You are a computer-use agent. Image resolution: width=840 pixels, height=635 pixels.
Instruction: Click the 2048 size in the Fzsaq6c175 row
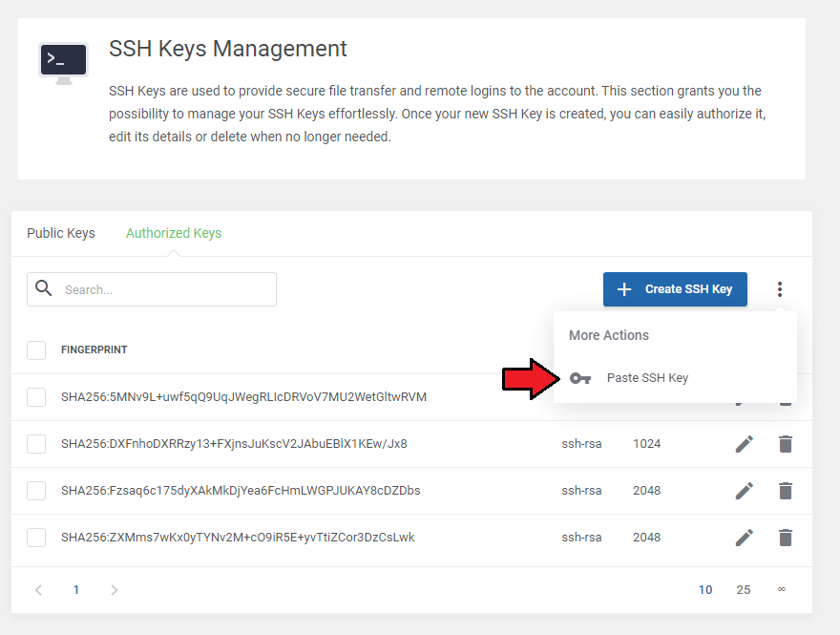coord(646,490)
